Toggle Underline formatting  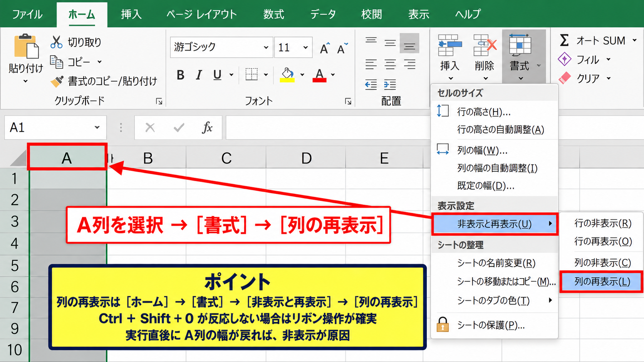pyautogui.click(x=217, y=75)
